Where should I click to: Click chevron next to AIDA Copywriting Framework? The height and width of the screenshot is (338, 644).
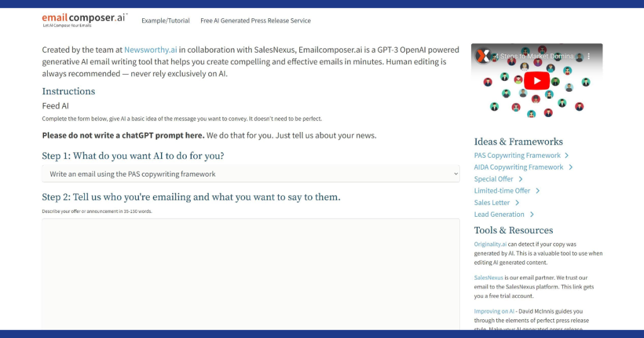tap(570, 167)
